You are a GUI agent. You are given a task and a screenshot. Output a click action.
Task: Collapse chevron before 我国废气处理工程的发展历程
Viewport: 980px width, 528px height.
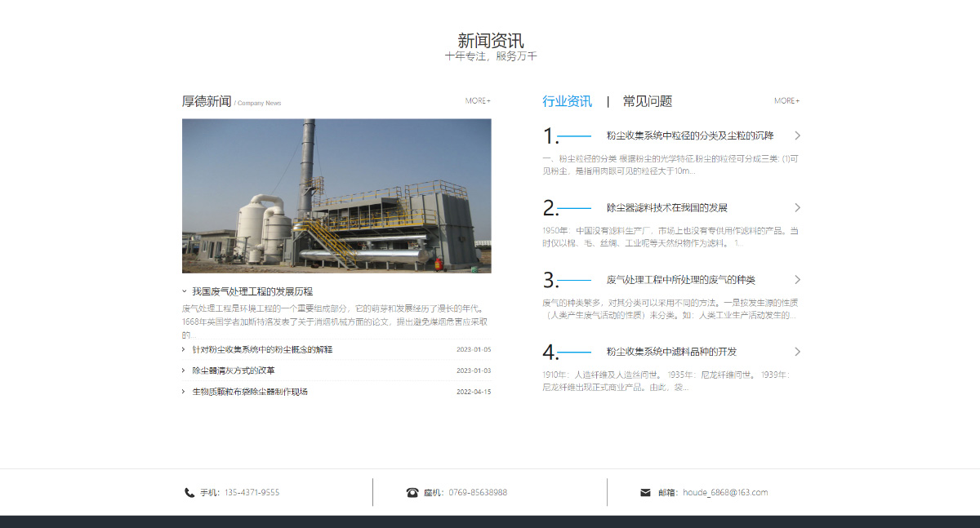tap(183, 290)
